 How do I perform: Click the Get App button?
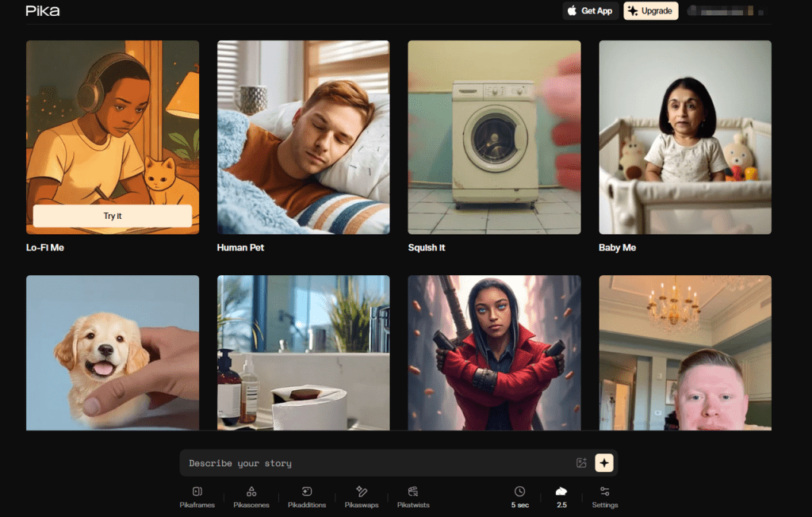tap(591, 11)
